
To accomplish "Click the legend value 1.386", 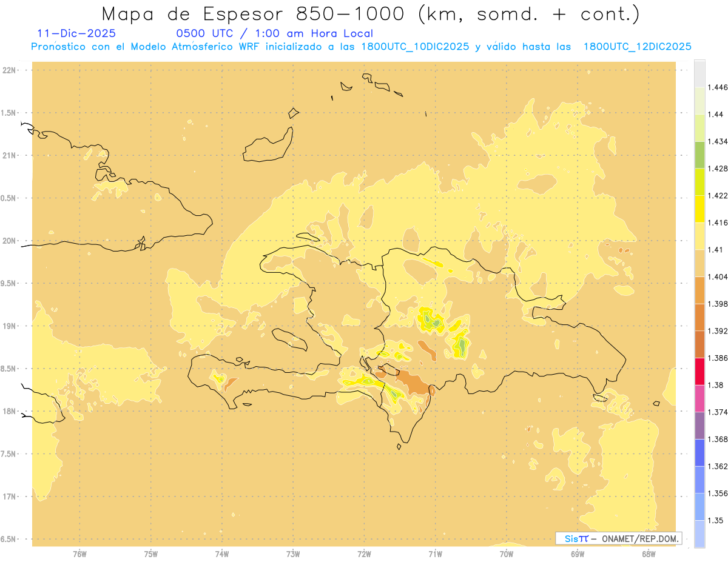I will 718,358.
